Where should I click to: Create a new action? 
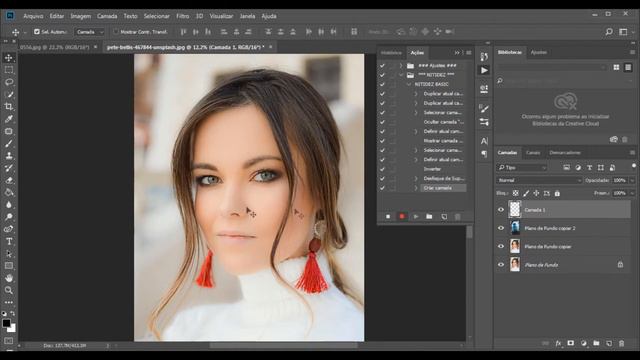(444, 217)
